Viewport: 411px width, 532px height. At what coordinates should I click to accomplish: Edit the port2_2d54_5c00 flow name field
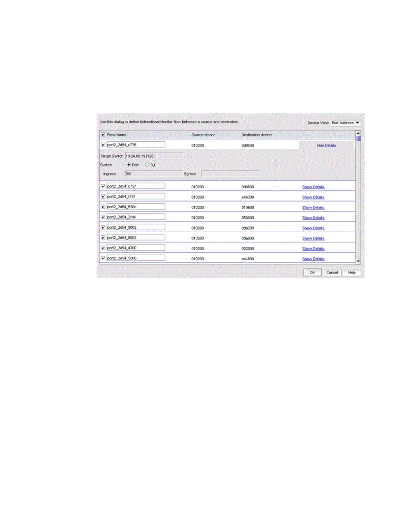(136, 258)
